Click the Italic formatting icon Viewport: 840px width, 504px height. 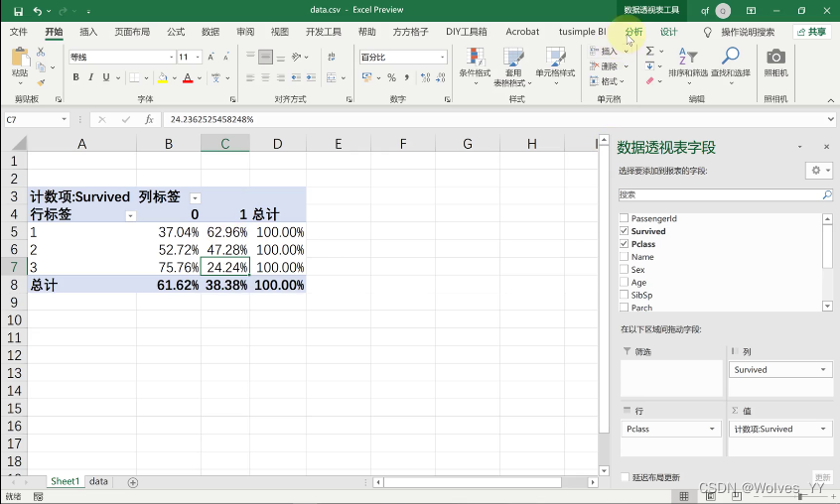(x=90, y=77)
